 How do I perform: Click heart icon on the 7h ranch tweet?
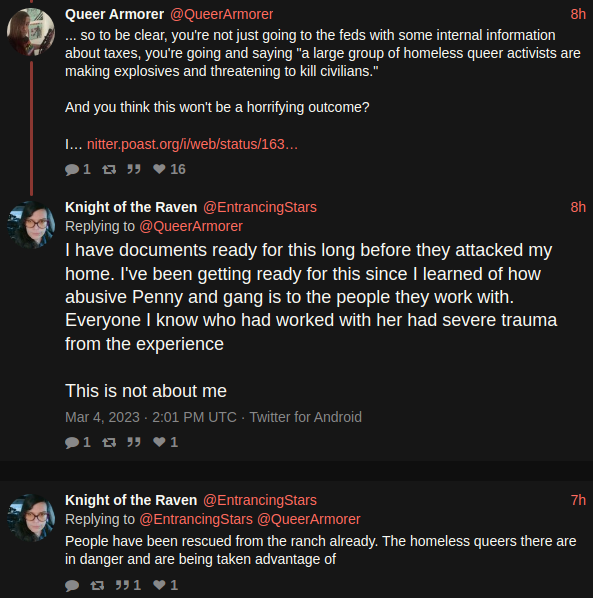(x=159, y=585)
